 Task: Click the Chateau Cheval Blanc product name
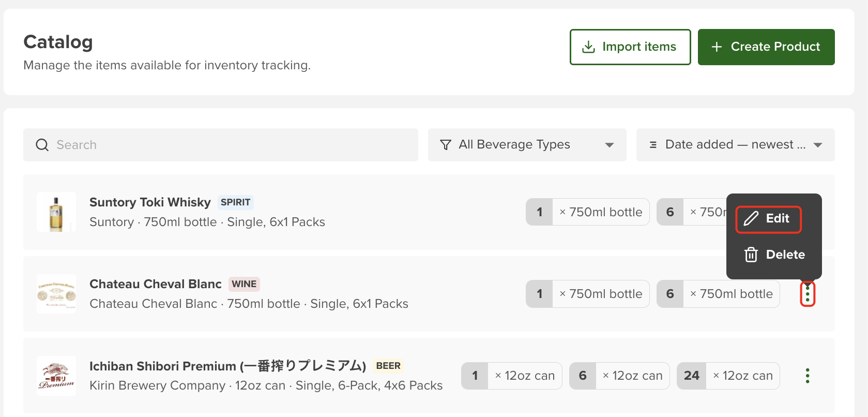tap(156, 284)
